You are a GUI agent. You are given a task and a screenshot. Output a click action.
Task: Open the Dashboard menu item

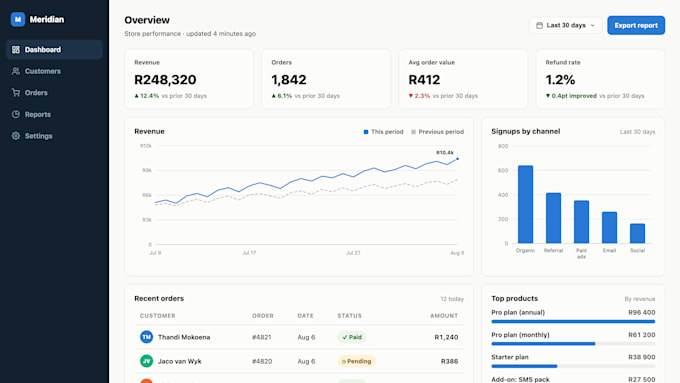click(x=54, y=49)
